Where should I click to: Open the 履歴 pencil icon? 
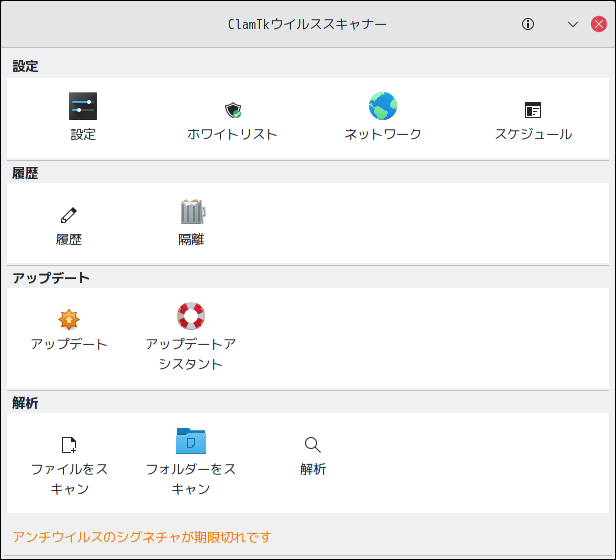coord(69,215)
